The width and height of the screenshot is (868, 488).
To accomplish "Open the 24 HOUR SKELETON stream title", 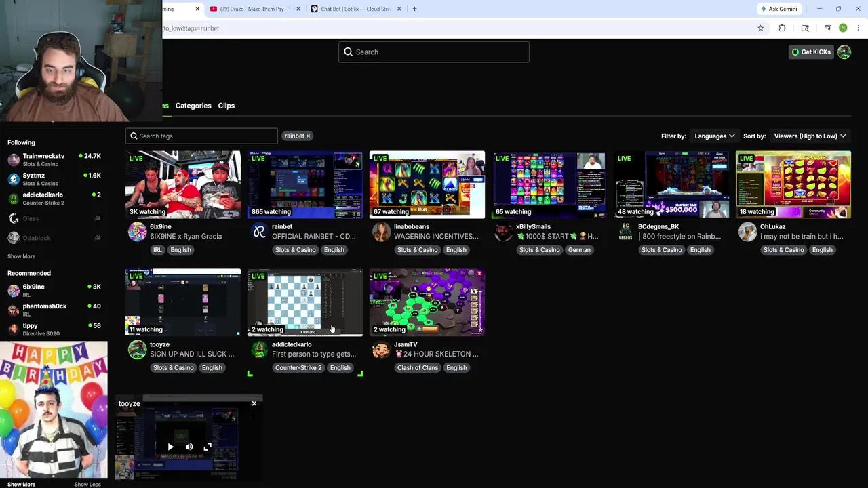I will tap(436, 354).
